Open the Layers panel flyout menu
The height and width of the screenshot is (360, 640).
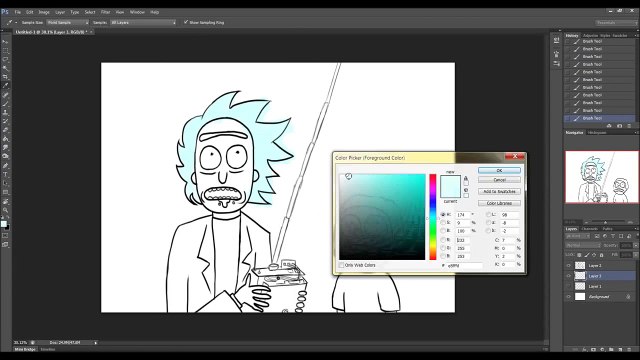point(636,229)
